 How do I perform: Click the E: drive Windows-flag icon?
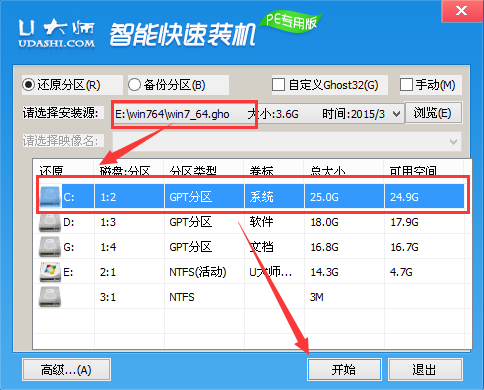(50, 272)
